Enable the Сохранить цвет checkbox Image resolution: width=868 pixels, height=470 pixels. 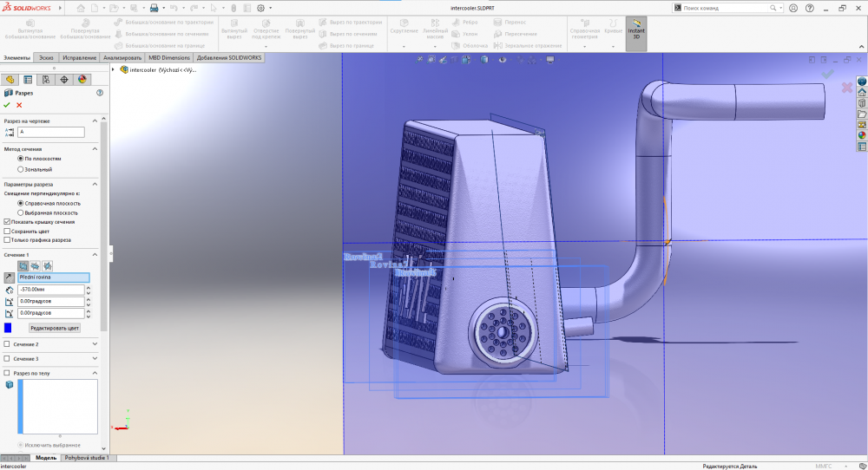(x=8, y=232)
